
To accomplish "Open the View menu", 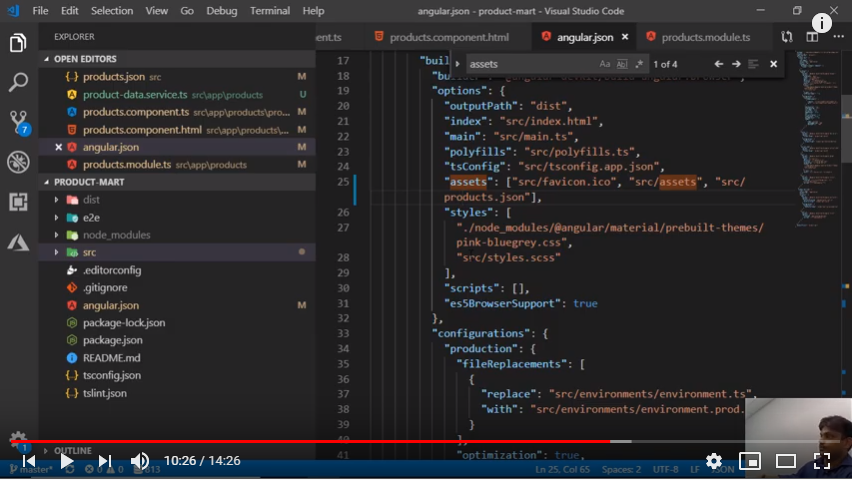I will pyautogui.click(x=156, y=11).
